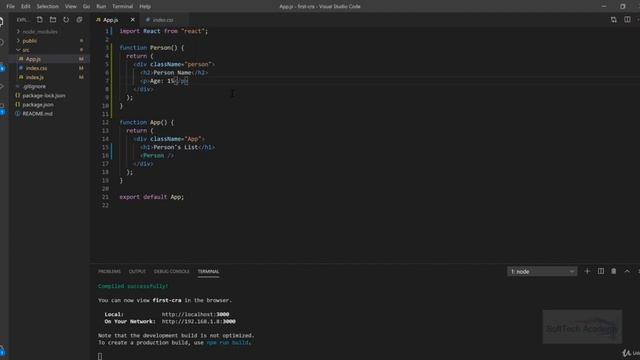The height and width of the screenshot is (360, 640).
Task: Open the terminal selector showing 1: node
Action: click(542, 271)
